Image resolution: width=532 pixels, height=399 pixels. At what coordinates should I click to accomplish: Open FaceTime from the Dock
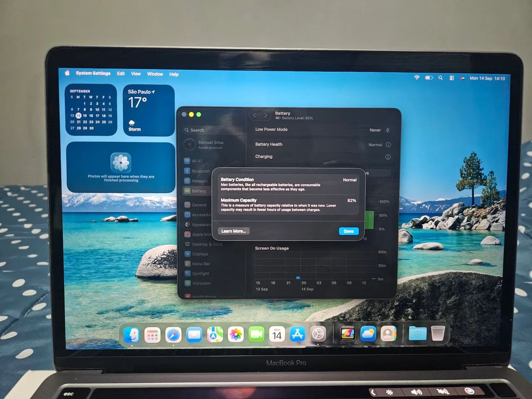[256, 334]
